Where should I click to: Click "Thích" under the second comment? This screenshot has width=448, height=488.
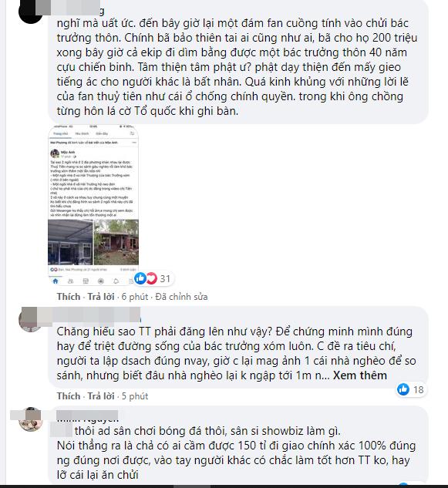coord(69,396)
